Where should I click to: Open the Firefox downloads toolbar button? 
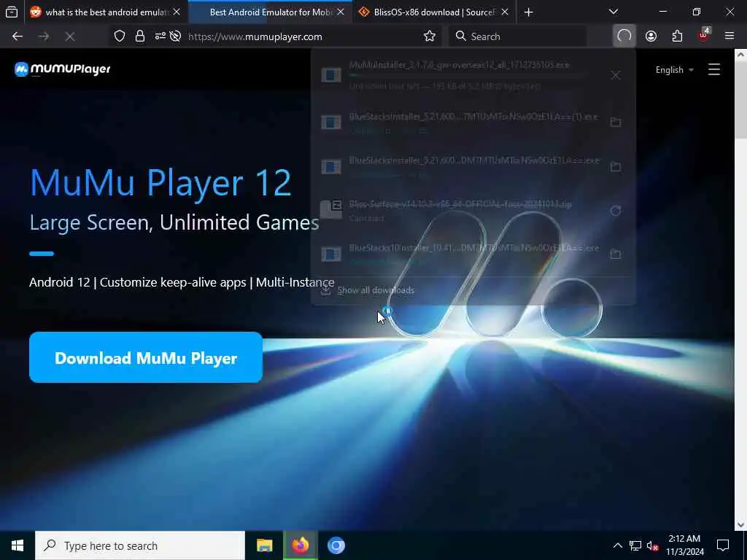[x=624, y=36]
